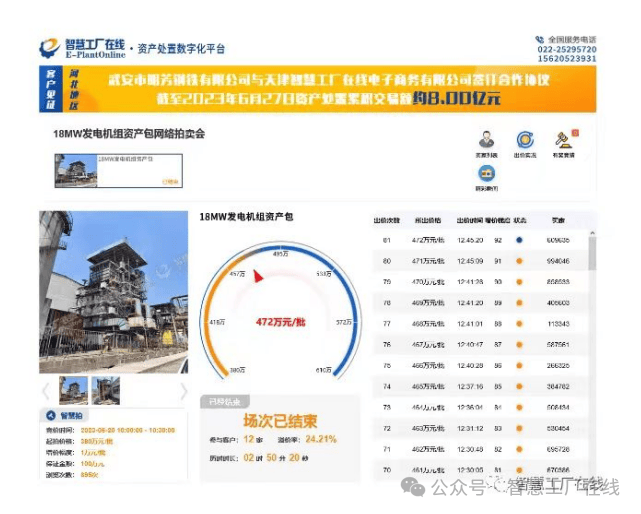641x514 pixels.
Task: Click the 24.21% premium rate value
Action: click(x=321, y=439)
